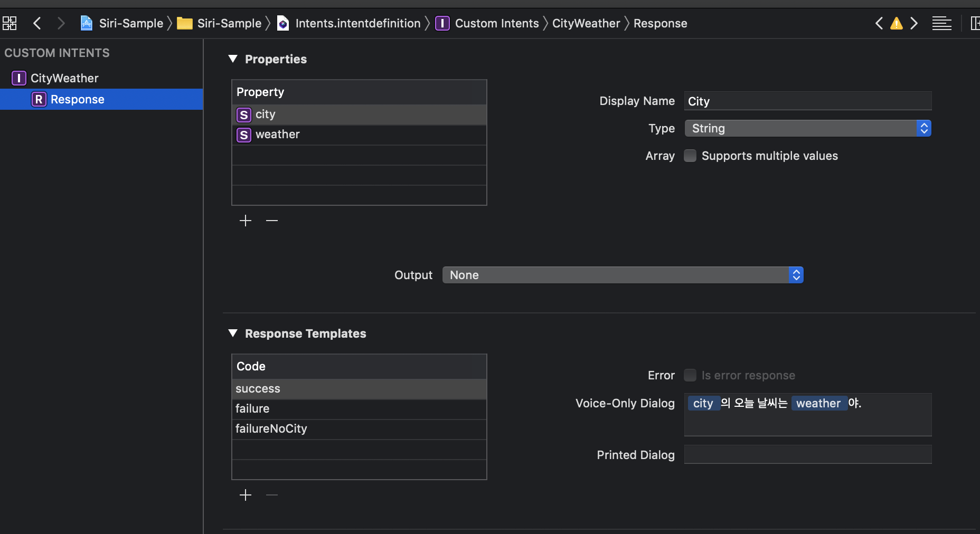Viewport: 980px width, 534px height.
Task: Select the CityWeather intent in sidebar
Action: [x=64, y=78]
